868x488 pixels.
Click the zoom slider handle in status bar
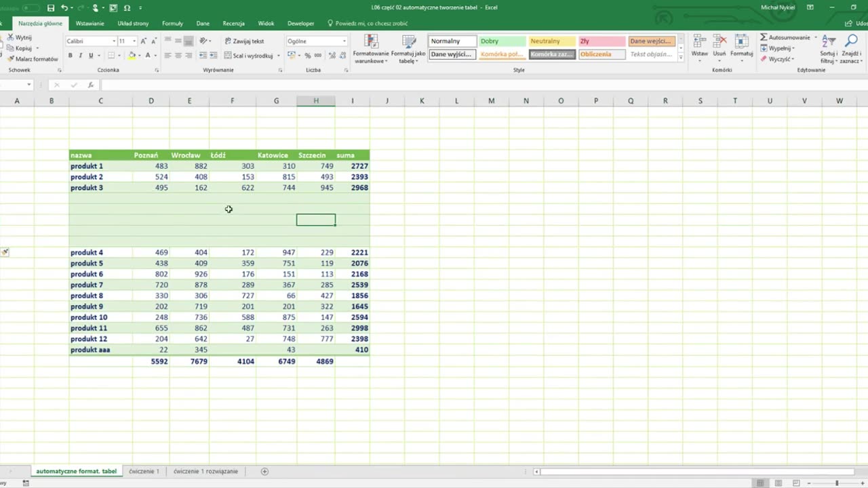(x=837, y=483)
